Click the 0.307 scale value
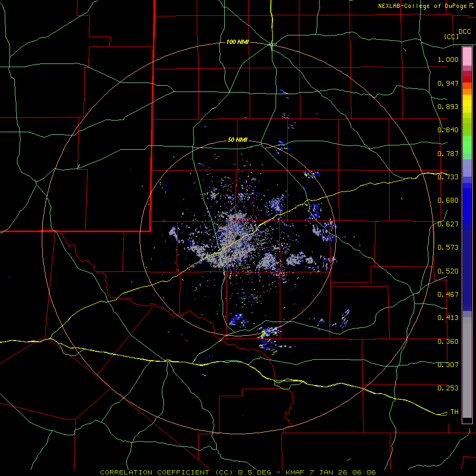Image resolution: width=476 pixels, height=476 pixels. pos(448,364)
